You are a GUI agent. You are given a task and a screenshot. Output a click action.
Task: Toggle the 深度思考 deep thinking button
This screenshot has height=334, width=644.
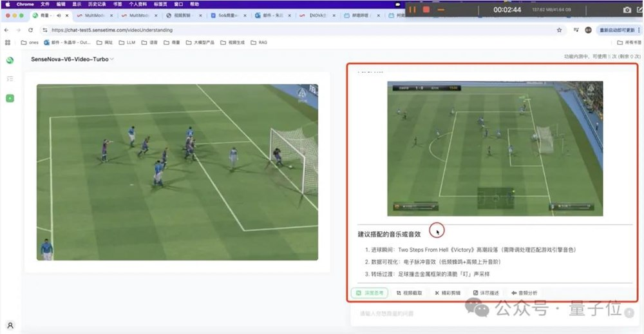tap(369, 293)
